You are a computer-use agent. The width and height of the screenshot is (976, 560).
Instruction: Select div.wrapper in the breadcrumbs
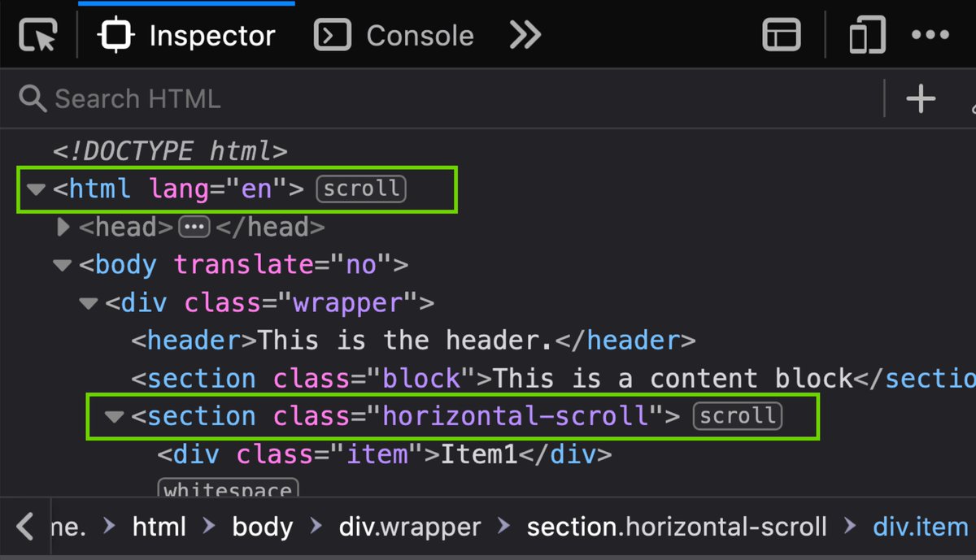tap(410, 527)
